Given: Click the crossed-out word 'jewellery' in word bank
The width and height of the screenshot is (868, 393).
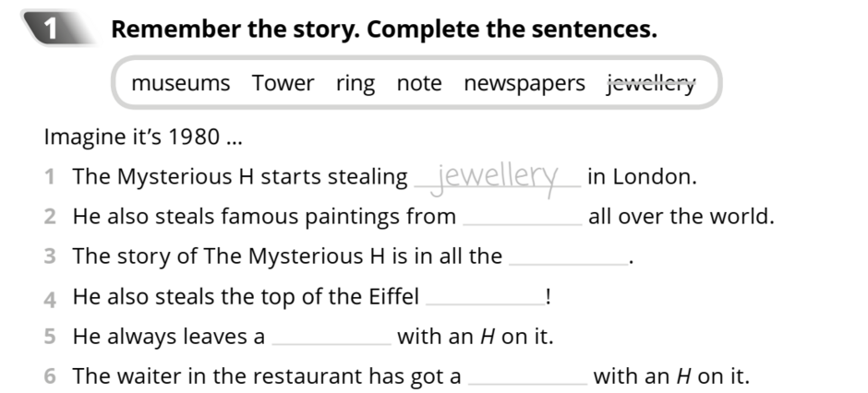Looking at the screenshot, I should point(651,84).
